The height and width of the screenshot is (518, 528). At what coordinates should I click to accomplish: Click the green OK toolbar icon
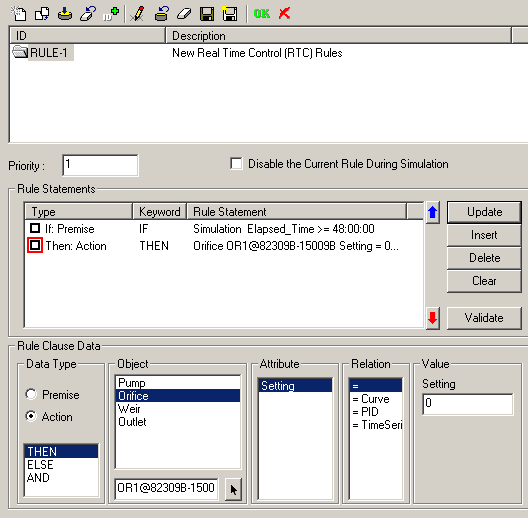[x=262, y=13]
